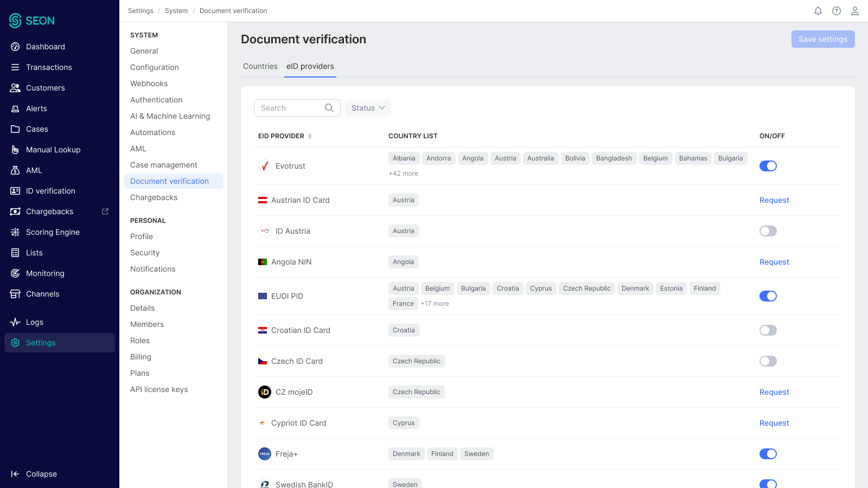Open AI & Machine Learning settings
The width and height of the screenshot is (868, 488).
[170, 116]
